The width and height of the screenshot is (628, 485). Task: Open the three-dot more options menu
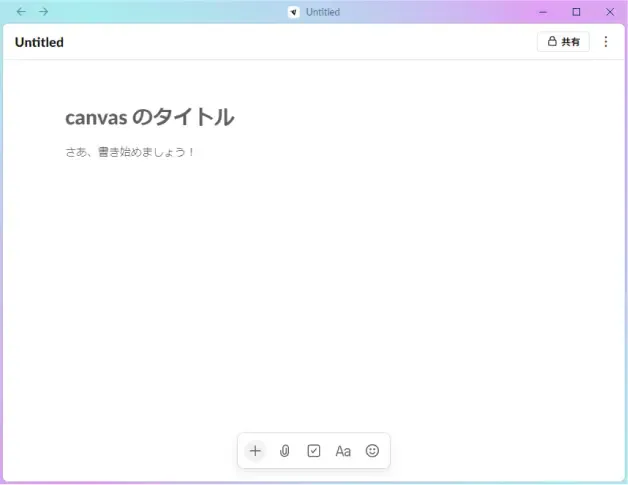pyautogui.click(x=606, y=42)
